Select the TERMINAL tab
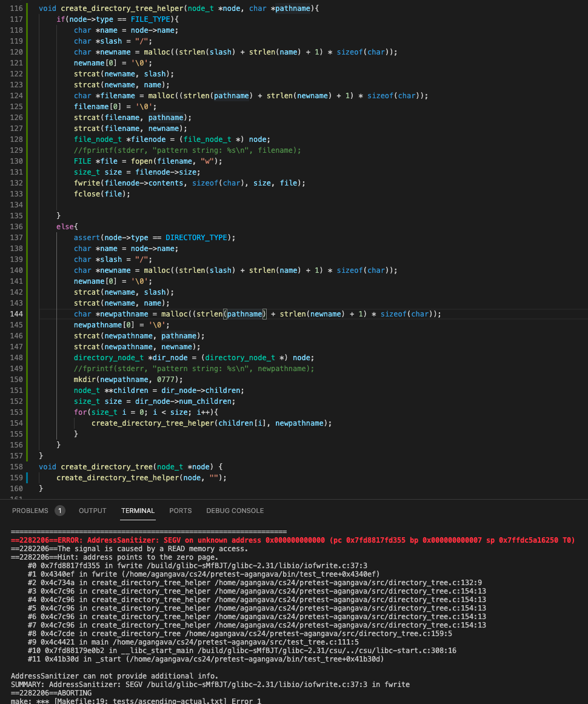The width and height of the screenshot is (588, 704). click(x=138, y=511)
